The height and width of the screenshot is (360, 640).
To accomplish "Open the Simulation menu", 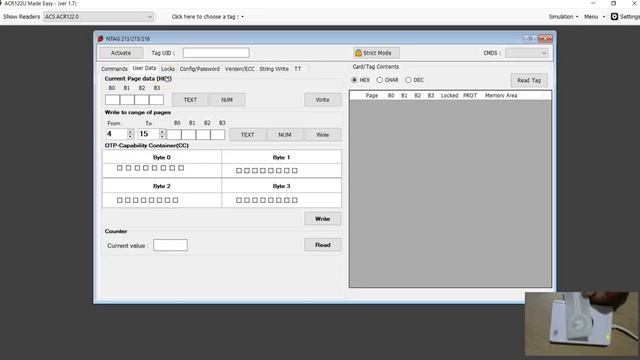I will [x=563, y=17].
